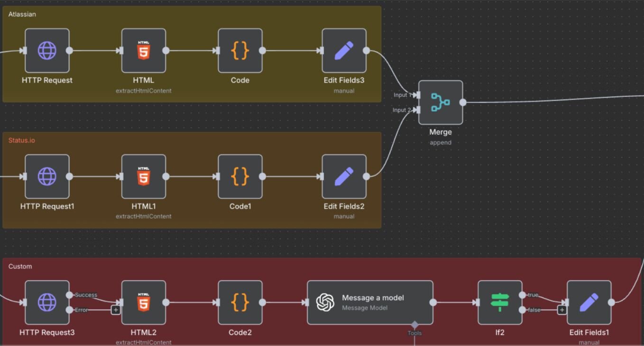
Task: Select the If2 signpost node
Action: coord(499,302)
